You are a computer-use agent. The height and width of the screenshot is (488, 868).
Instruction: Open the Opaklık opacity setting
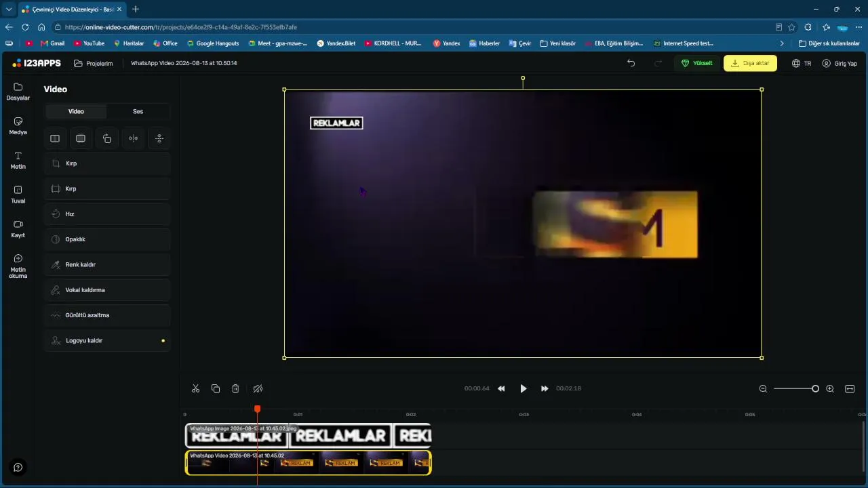(x=108, y=239)
